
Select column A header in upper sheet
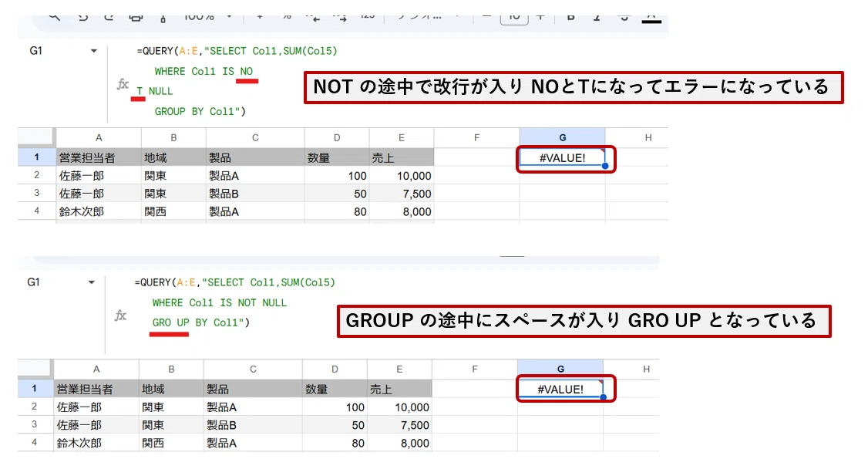click(x=99, y=138)
